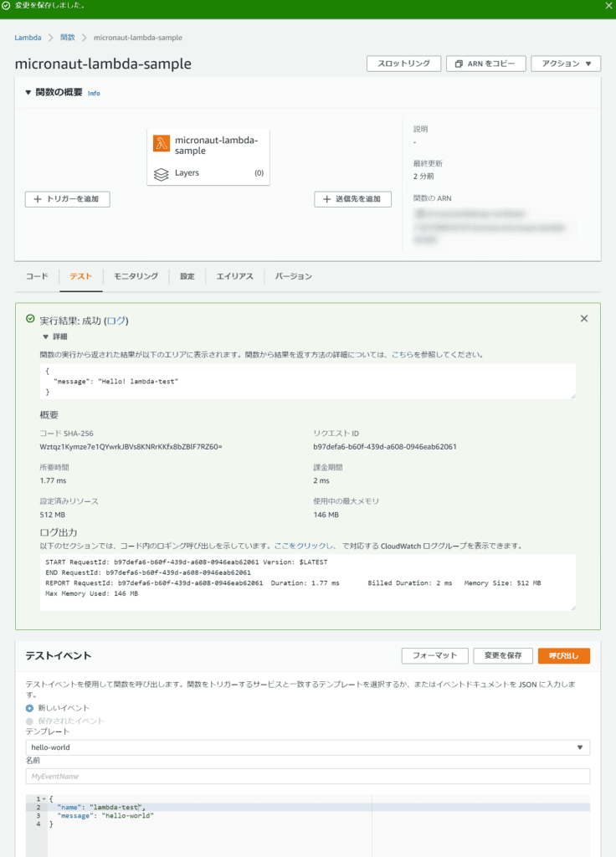Viewport: 616px width, 857px height.
Task: Open the コード tab
Action: tap(37, 276)
